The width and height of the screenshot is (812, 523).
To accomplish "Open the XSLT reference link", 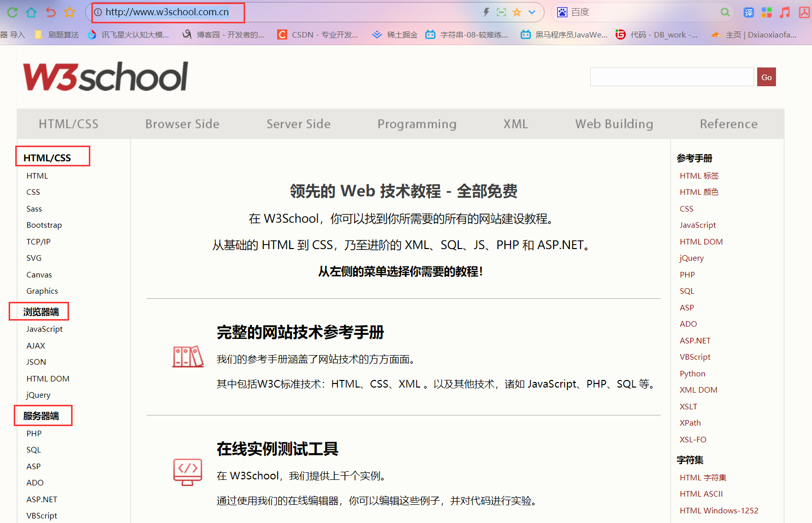I will click(689, 406).
